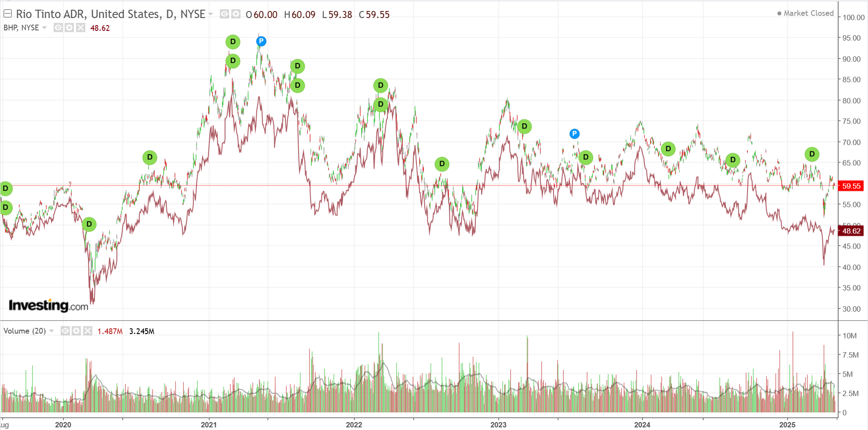868x430 pixels.
Task: Click the 2023 label on time axis
Action: pyautogui.click(x=498, y=425)
